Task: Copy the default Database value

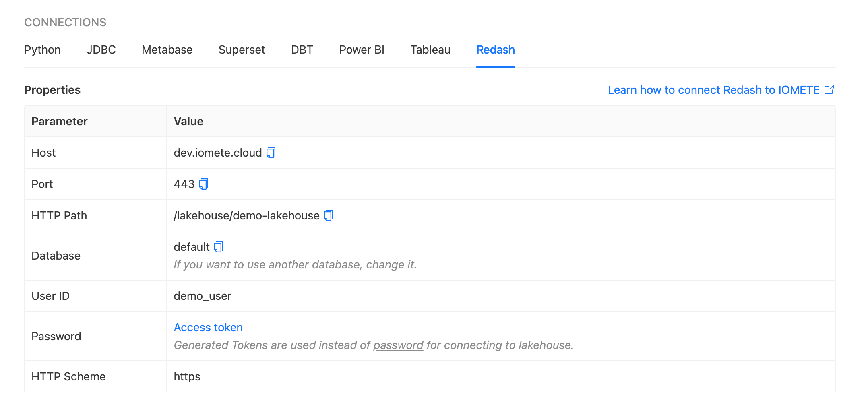Action: coord(219,247)
